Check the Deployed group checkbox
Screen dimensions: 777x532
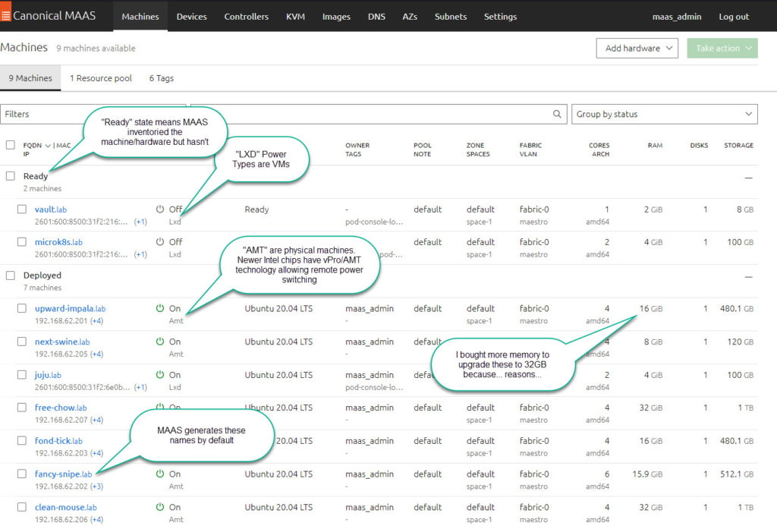11,275
